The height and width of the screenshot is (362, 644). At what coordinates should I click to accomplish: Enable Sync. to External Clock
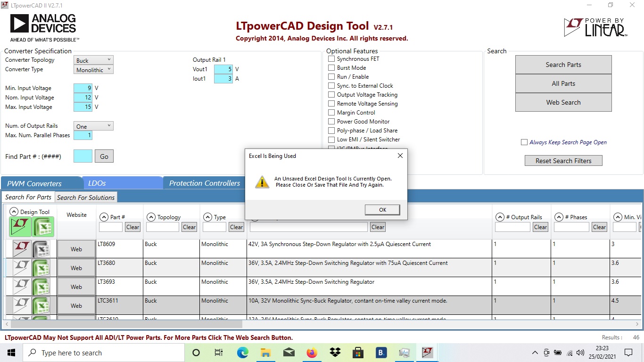[331, 86]
